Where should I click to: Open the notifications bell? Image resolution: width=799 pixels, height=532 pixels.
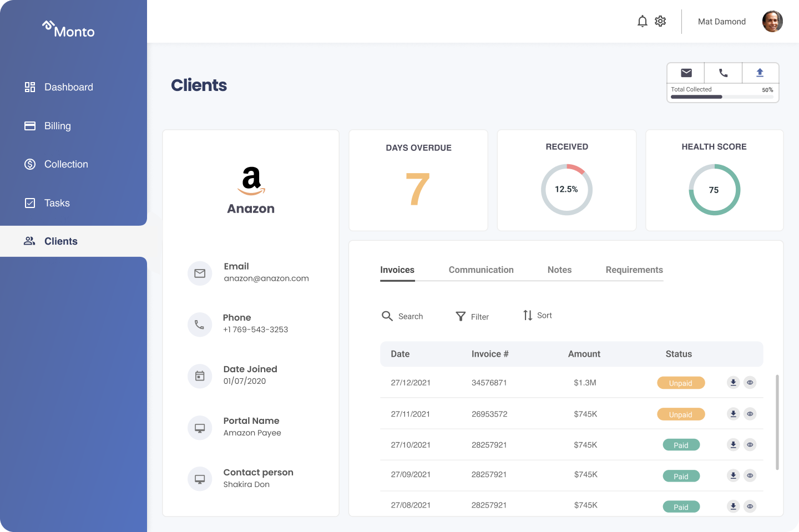[x=643, y=21]
